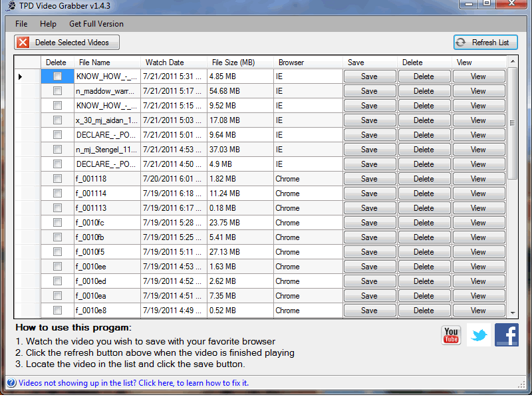
Task: Select the IE browser cell for n_maddow_warr
Action: coord(308,91)
